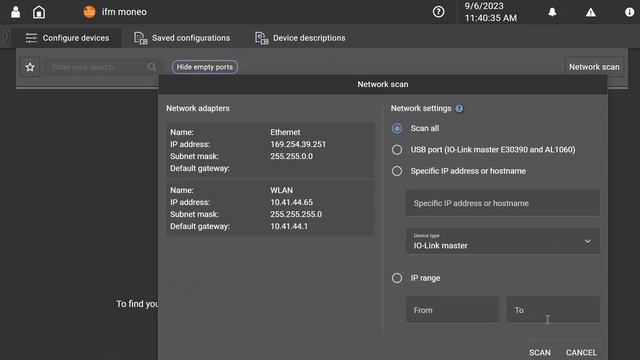The height and width of the screenshot is (360, 640).
Task: Click the ifm moneo logo
Action: tap(89, 12)
